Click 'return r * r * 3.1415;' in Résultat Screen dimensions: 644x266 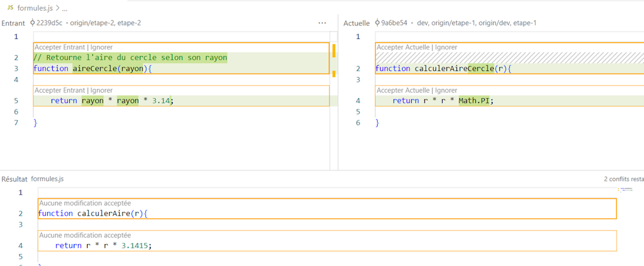tap(104, 246)
